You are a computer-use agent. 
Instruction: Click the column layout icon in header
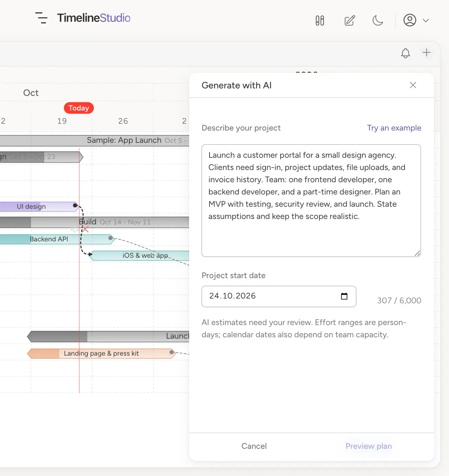[x=320, y=20]
